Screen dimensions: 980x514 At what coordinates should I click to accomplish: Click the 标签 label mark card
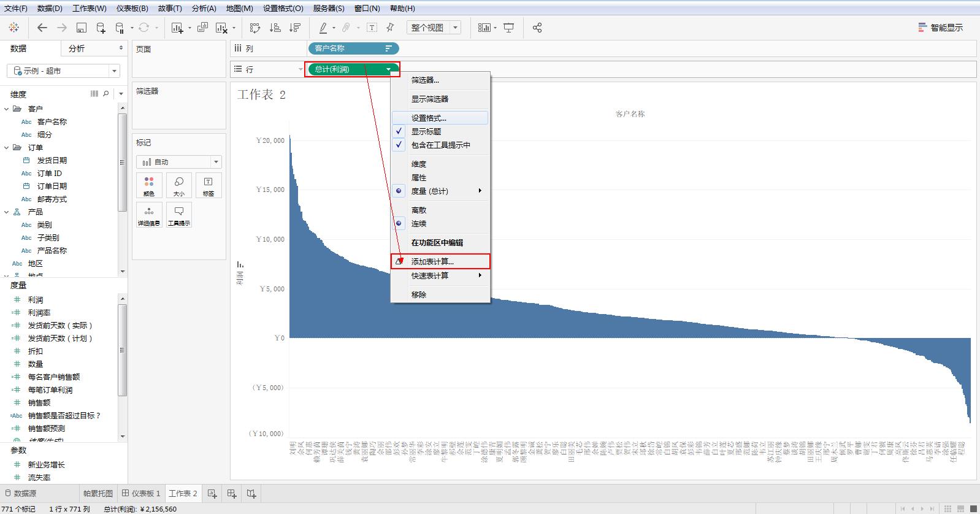tap(209, 185)
